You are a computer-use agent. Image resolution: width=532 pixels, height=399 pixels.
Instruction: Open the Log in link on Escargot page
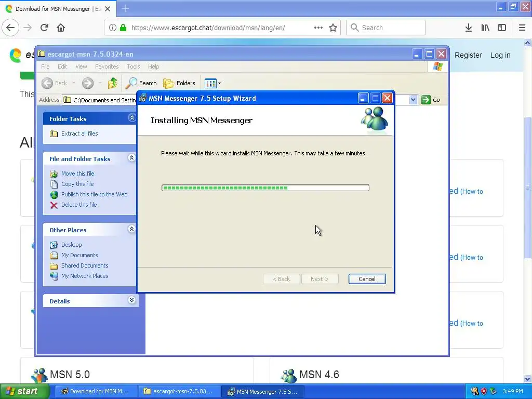coord(500,55)
